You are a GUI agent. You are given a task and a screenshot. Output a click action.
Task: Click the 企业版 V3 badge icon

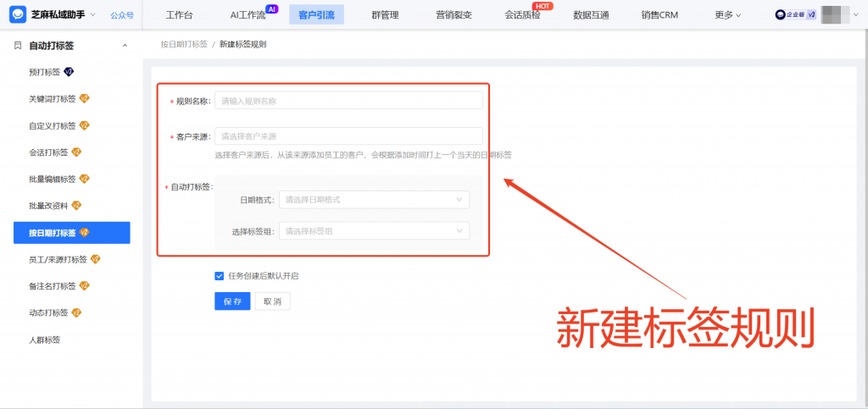pyautogui.click(x=796, y=14)
